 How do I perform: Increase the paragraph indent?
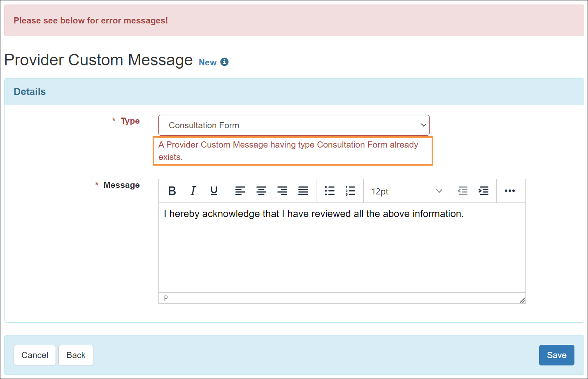click(x=483, y=191)
